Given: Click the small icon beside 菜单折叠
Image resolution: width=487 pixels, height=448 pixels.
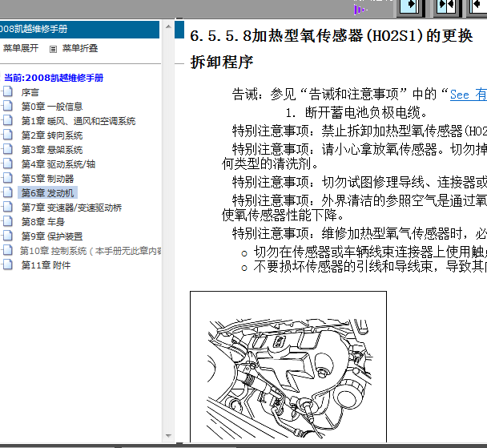Looking at the screenshot, I should [x=53, y=49].
